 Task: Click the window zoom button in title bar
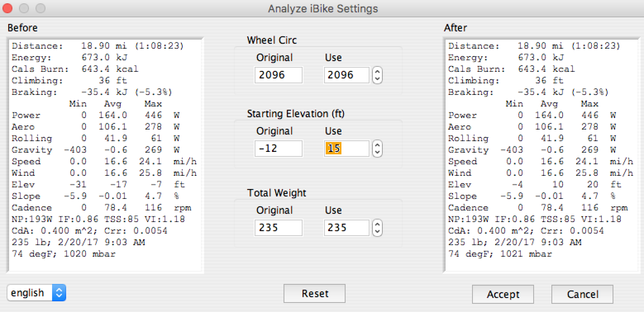click(40, 8)
